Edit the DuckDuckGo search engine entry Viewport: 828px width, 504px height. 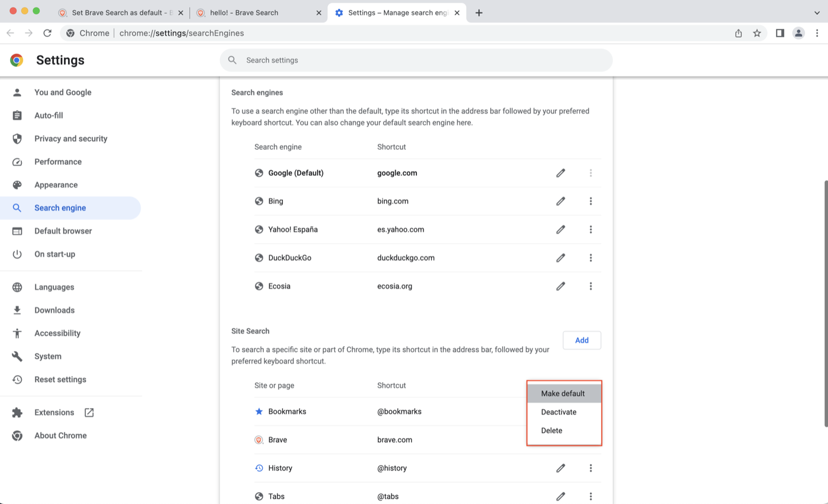(x=560, y=258)
